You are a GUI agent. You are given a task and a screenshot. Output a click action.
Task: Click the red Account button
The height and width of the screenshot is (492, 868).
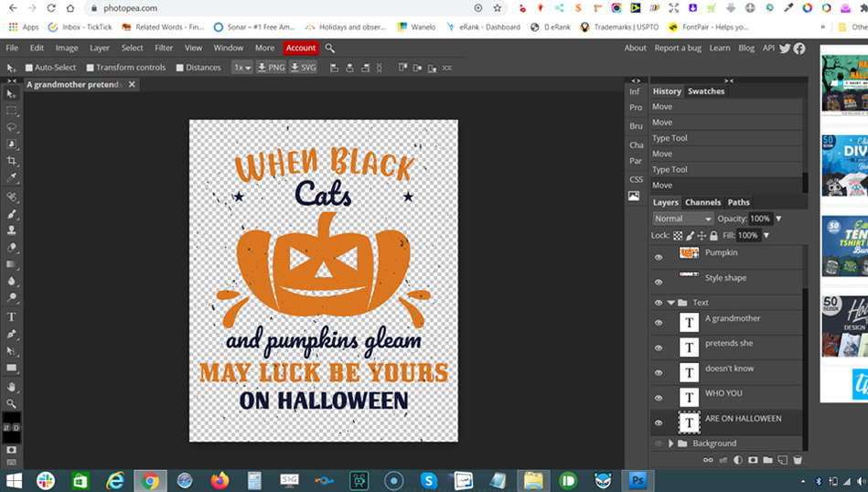(300, 48)
